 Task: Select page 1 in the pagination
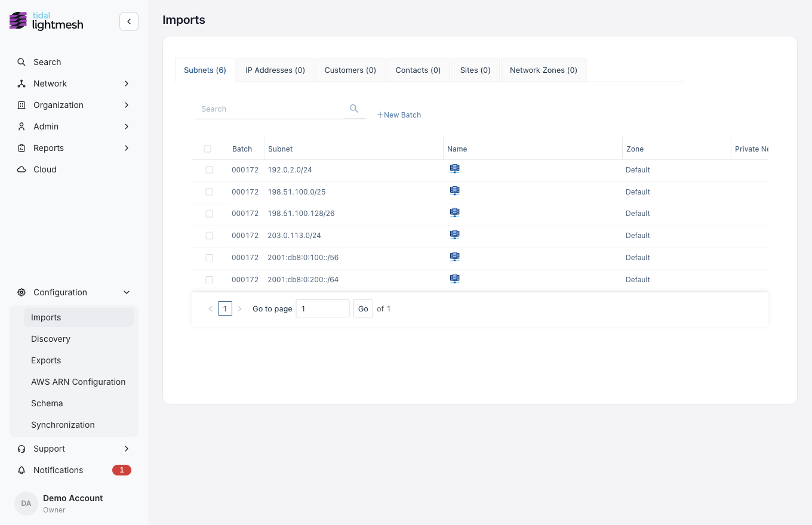click(225, 308)
